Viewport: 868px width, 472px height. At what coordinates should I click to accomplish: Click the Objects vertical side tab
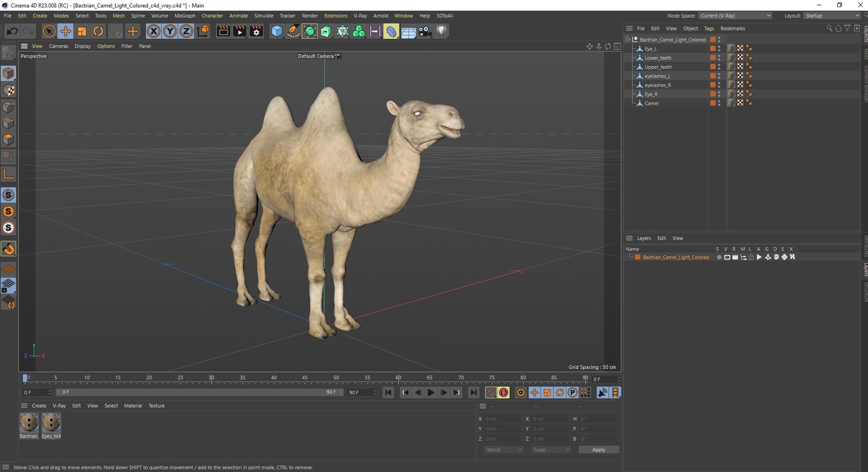[x=865, y=34]
